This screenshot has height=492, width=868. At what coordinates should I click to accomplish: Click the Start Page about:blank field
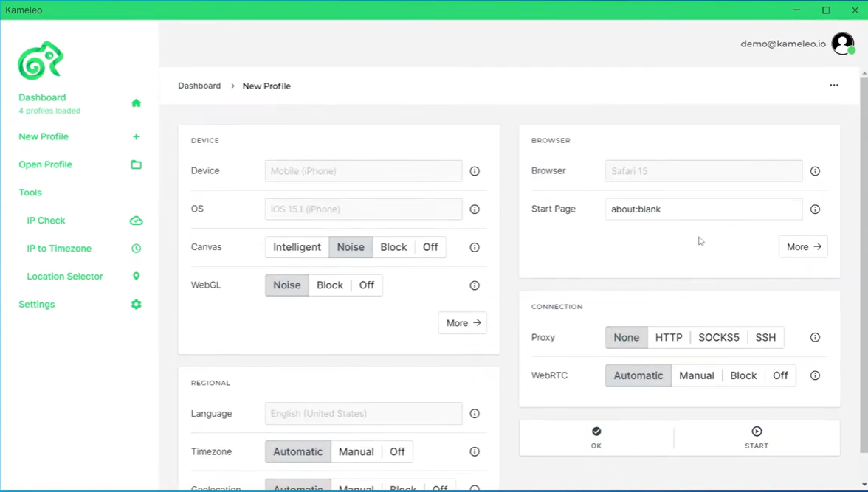703,209
